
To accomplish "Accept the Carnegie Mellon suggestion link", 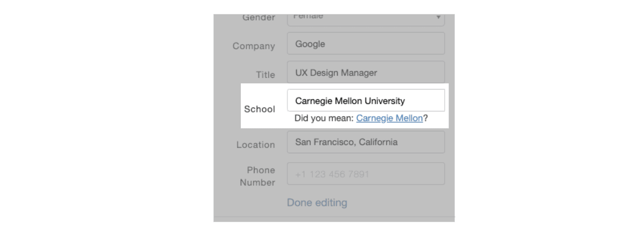I will [x=389, y=118].
